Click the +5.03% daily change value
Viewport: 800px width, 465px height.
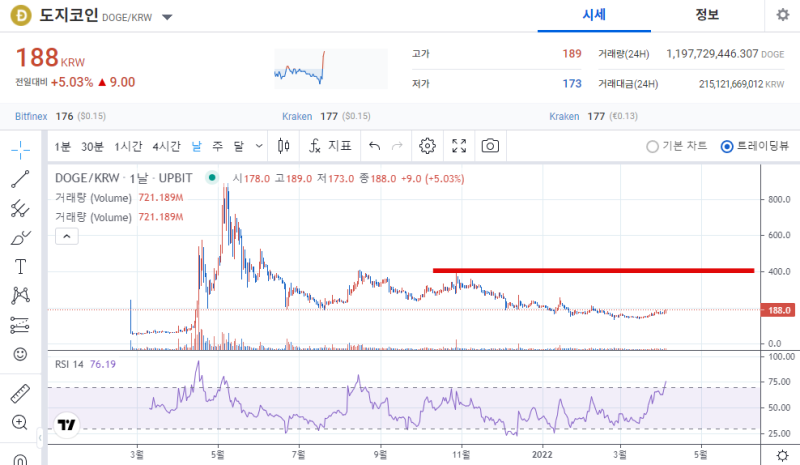[x=72, y=82]
